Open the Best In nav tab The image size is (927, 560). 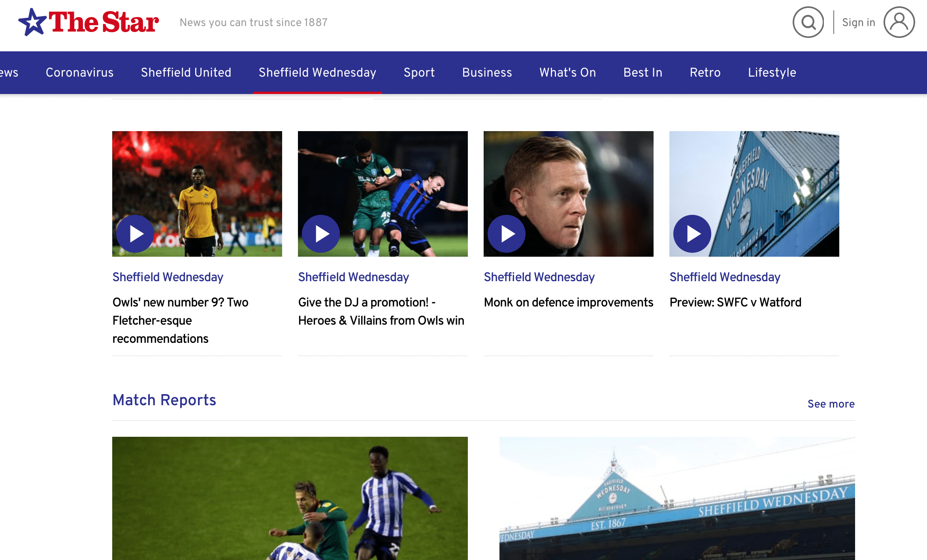coord(643,73)
